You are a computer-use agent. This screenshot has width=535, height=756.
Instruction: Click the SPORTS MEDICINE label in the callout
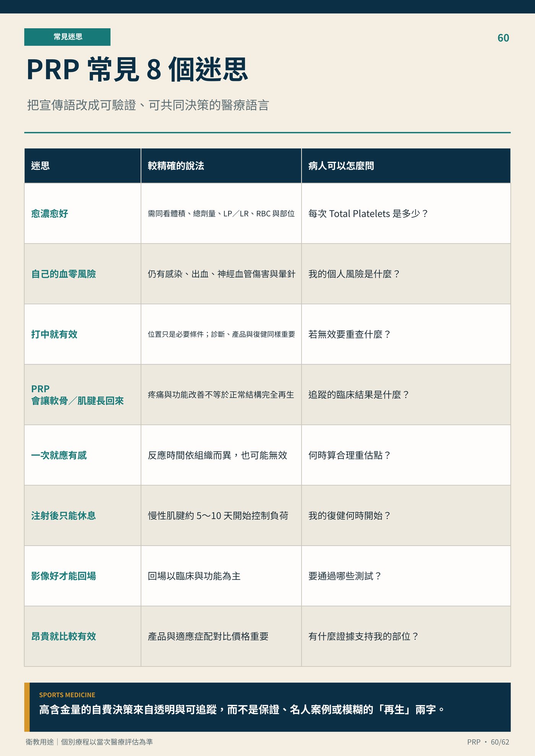click(x=67, y=695)
